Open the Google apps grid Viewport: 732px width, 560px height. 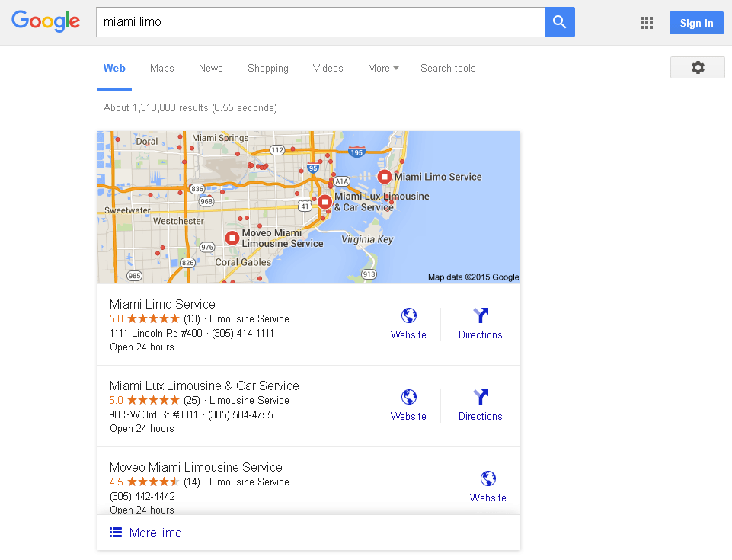pyautogui.click(x=646, y=23)
